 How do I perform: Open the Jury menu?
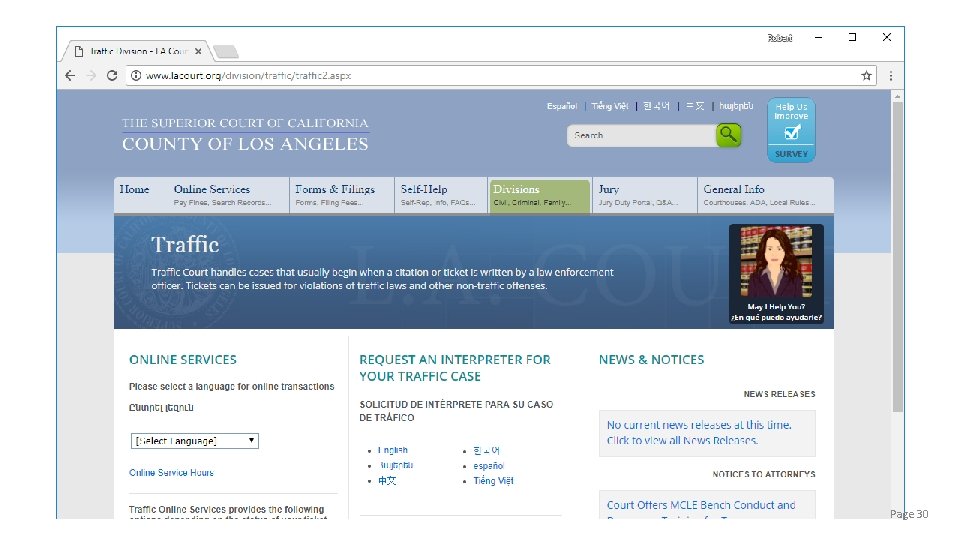click(x=645, y=195)
